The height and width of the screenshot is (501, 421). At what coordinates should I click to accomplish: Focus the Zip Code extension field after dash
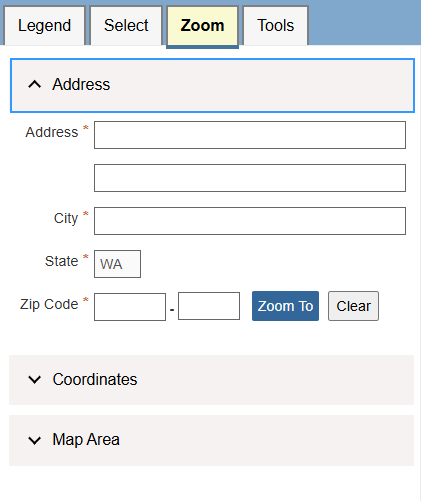(209, 306)
